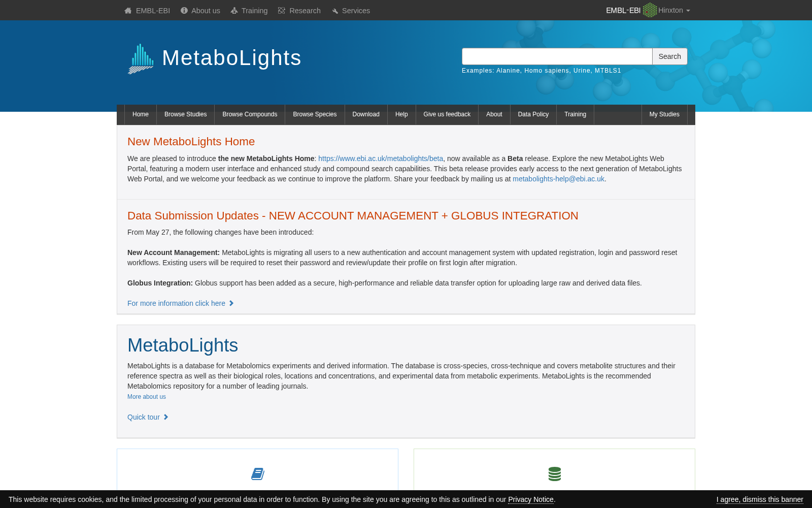Click the Services wrench icon
The image size is (812, 508).
pyautogui.click(x=335, y=11)
